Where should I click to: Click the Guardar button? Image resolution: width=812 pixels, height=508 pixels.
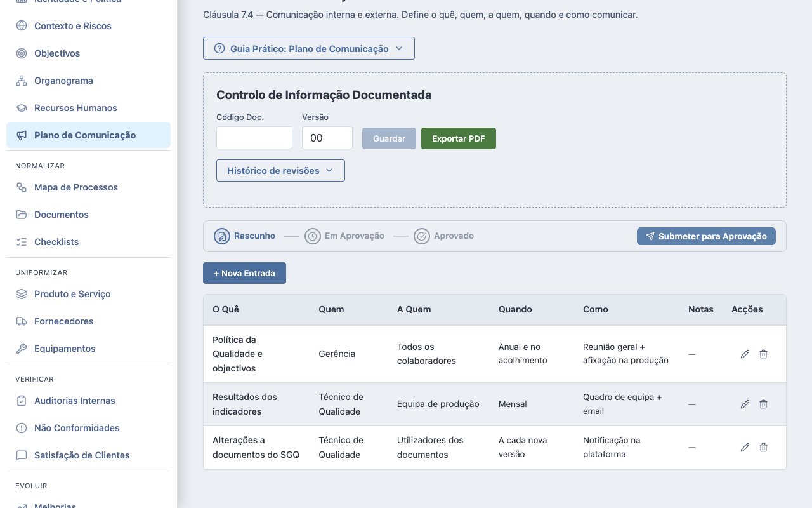[x=389, y=138]
